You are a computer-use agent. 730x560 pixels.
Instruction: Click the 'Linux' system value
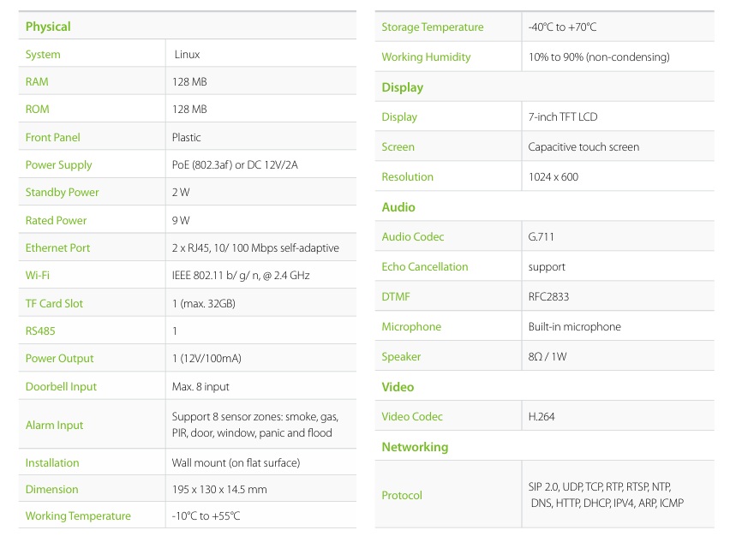(x=187, y=55)
